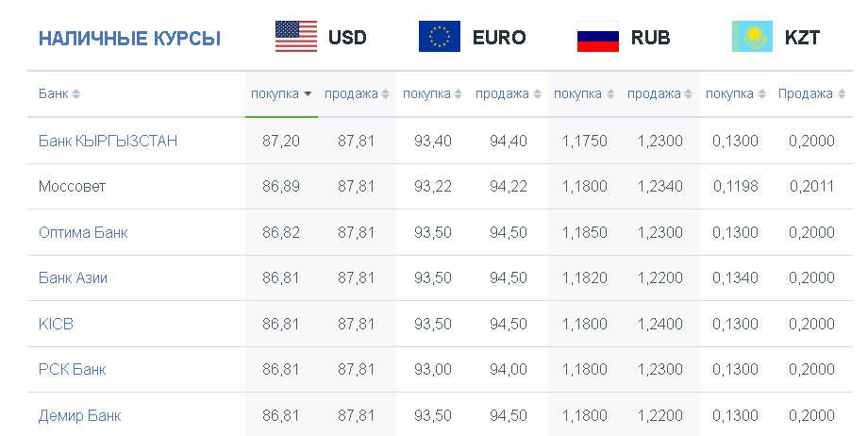Sort RUB покупка column
The width and height of the screenshot is (868, 436).
coord(610,94)
